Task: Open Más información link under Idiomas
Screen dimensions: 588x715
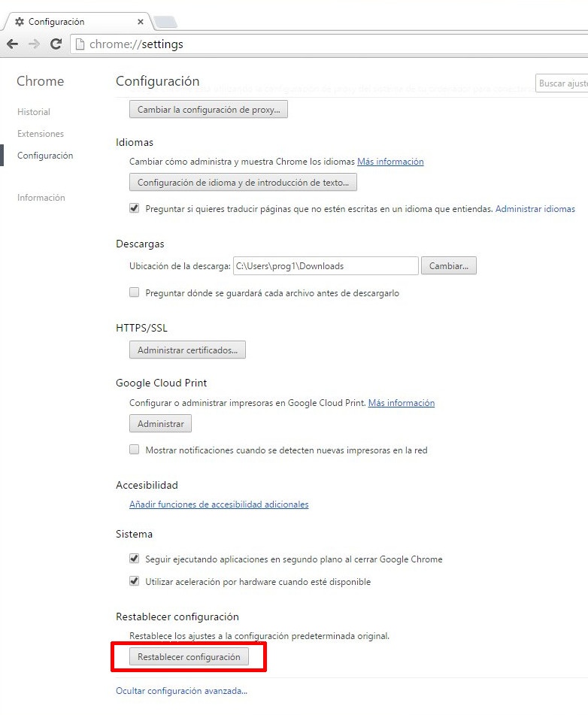Action: pos(390,162)
